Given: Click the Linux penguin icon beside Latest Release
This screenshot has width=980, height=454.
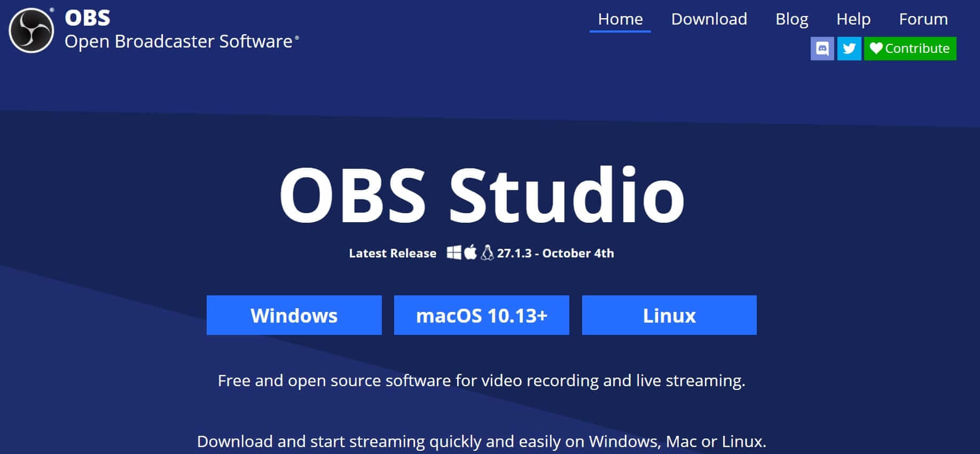Looking at the screenshot, I should [x=487, y=252].
